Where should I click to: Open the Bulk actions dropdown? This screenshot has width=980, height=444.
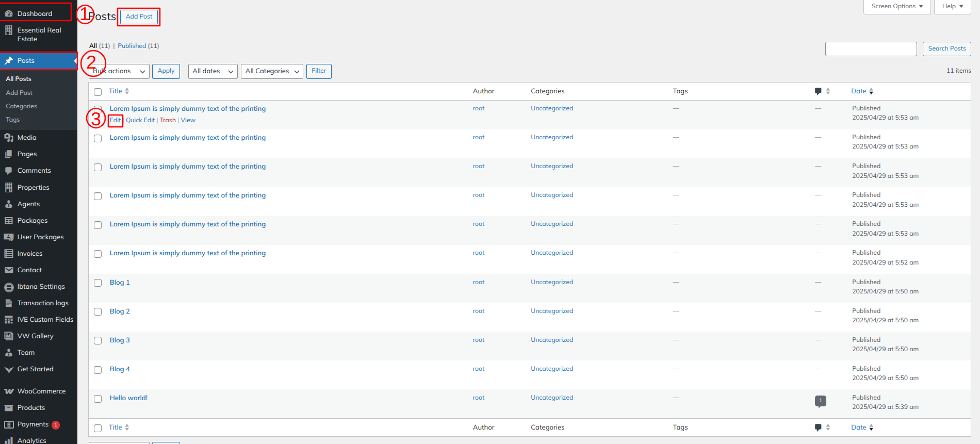point(119,71)
